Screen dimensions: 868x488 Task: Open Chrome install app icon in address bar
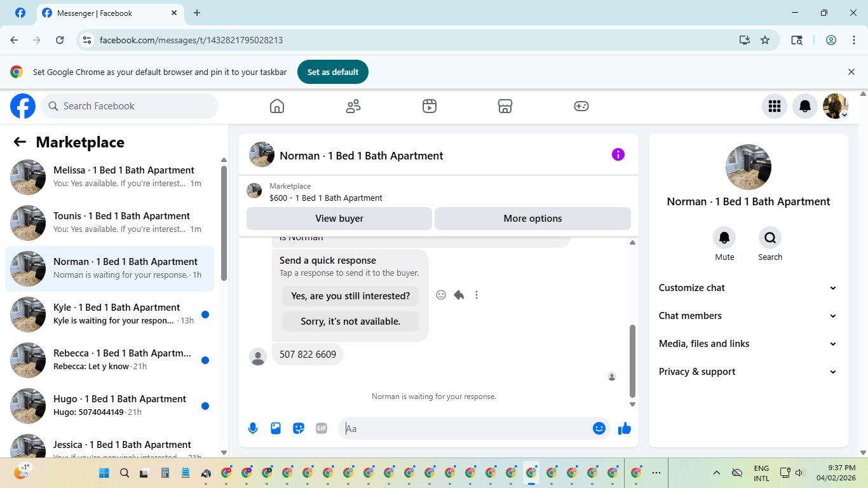tap(745, 40)
